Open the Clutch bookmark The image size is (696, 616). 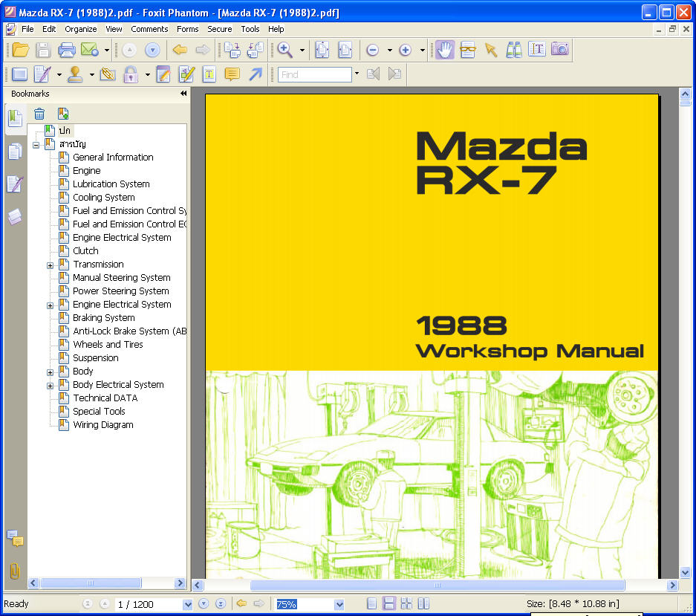[x=85, y=250]
